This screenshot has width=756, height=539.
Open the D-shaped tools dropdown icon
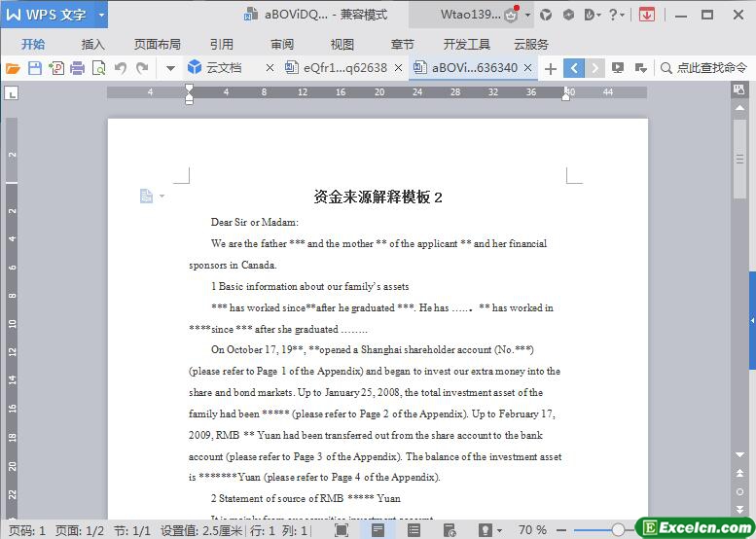[x=593, y=15]
